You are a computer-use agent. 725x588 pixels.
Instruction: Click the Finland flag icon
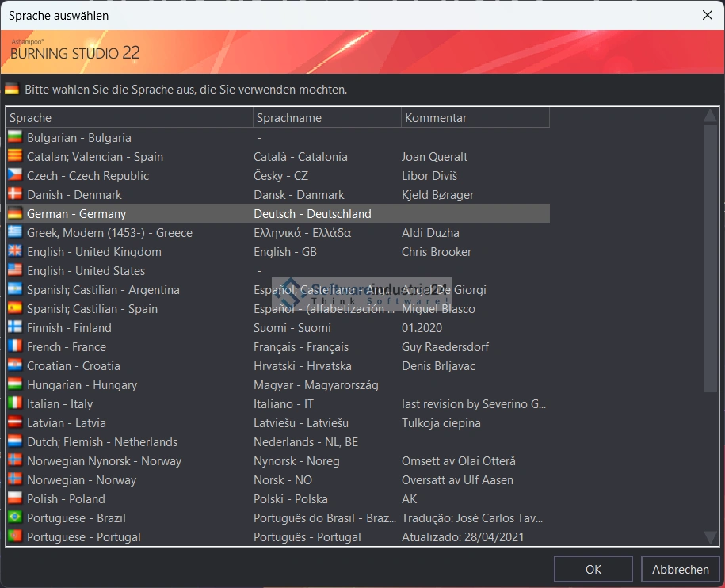14,328
